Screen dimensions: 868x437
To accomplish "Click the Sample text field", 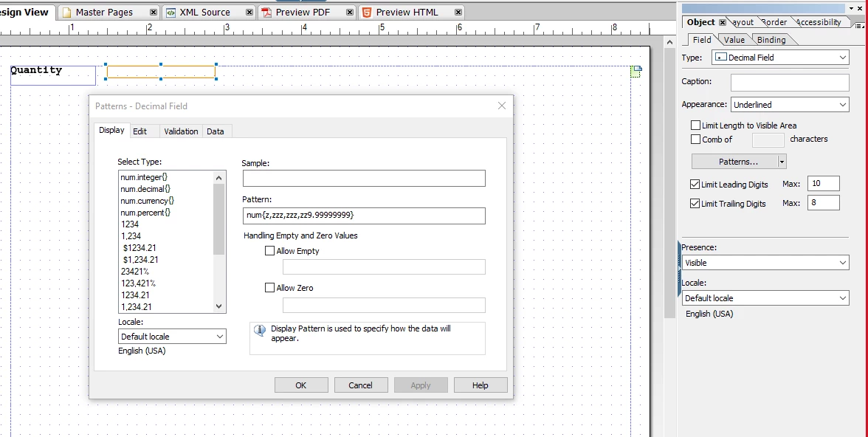I will (364, 179).
